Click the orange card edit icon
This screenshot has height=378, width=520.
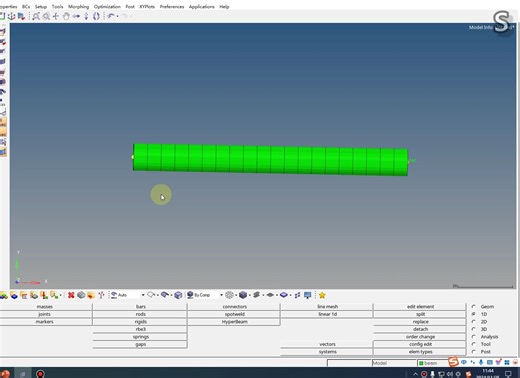pyautogui.click(x=24, y=295)
